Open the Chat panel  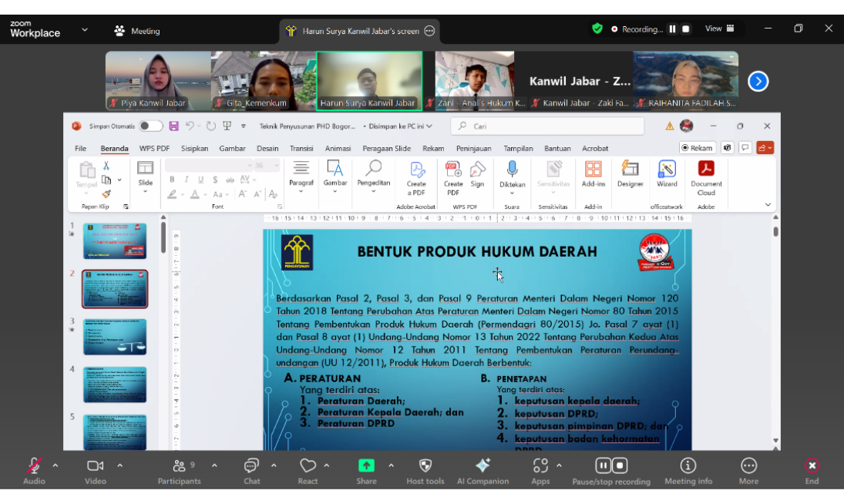(251, 466)
